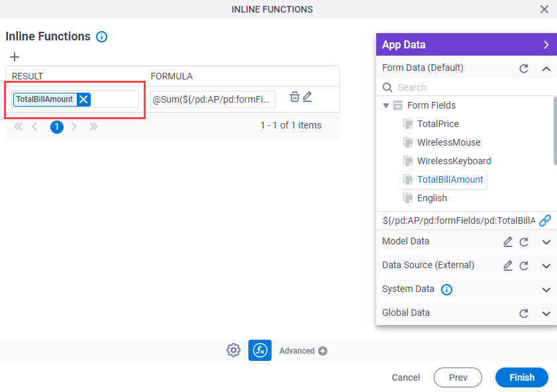Click the ${/pd:AP/pd:formFields path text box
Screen dimensions: 557x392
pos(458,220)
